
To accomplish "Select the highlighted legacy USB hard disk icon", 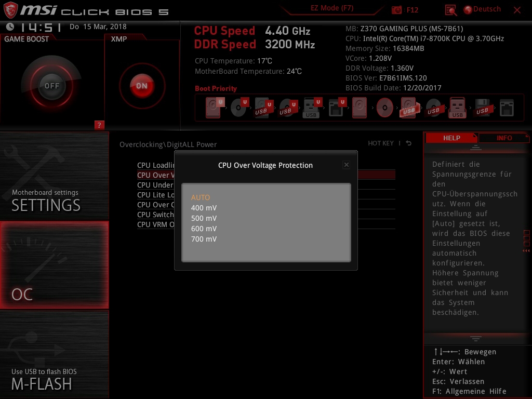I will coord(409,108).
